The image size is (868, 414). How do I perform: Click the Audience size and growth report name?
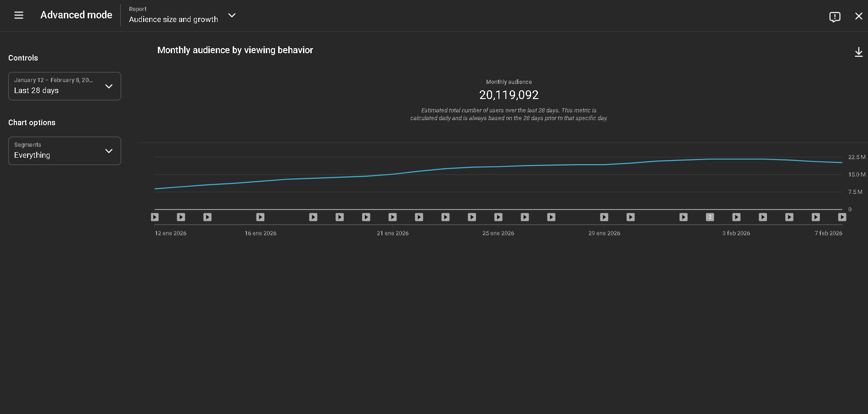click(173, 19)
